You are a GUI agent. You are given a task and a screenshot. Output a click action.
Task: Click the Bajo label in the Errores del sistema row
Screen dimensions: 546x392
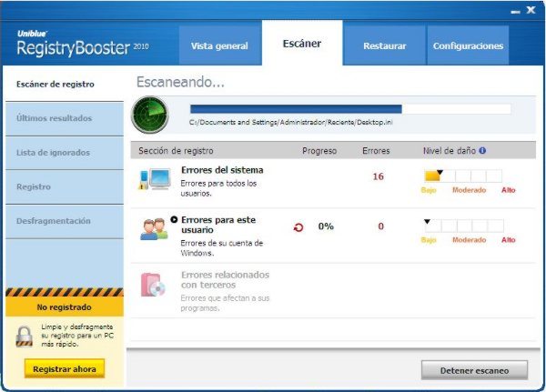[429, 190]
